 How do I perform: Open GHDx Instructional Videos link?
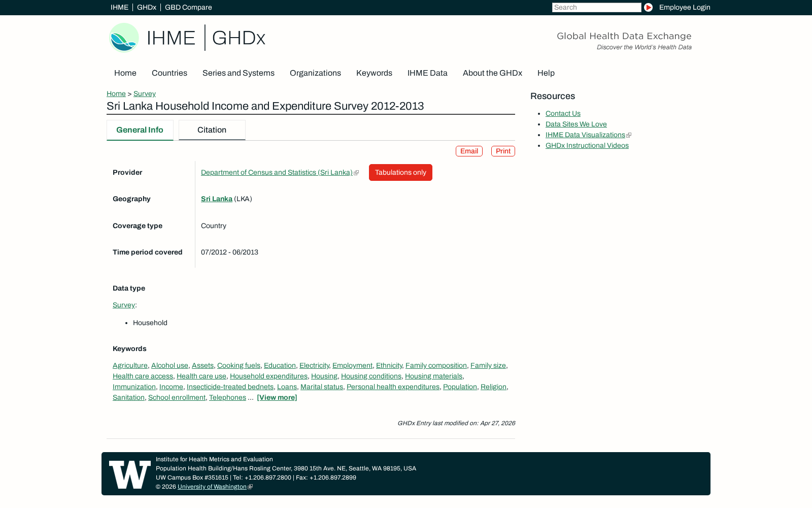tap(587, 146)
